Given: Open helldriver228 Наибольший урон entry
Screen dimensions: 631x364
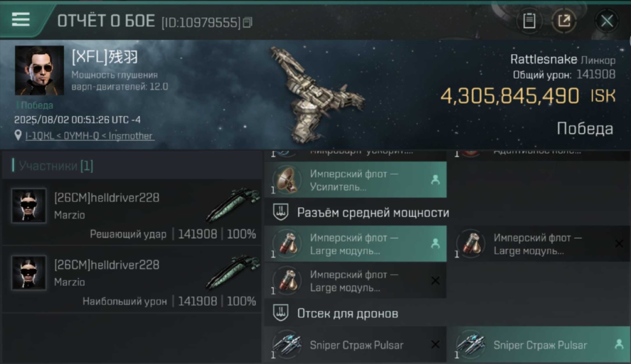Looking at the screenshot, I should [132, 280].
